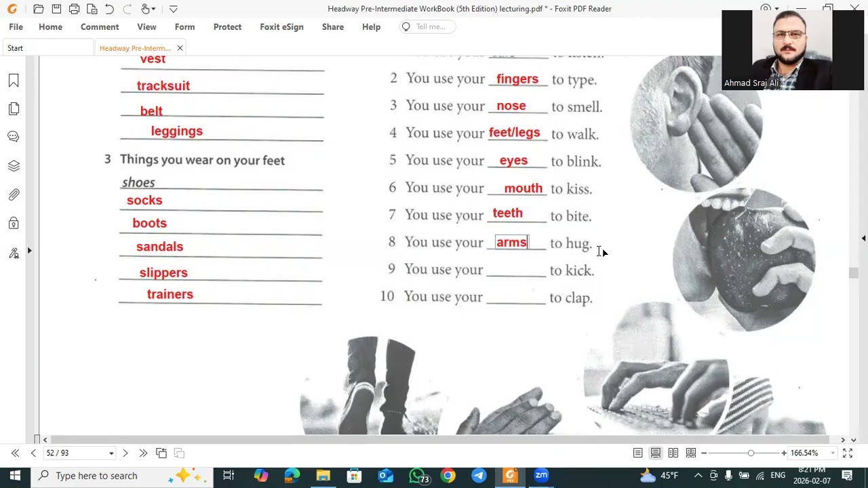The height and width of the screenshot is (488, 868).
Task: Expand the left navigation panel arrow
Action: [x=29, y=251]
